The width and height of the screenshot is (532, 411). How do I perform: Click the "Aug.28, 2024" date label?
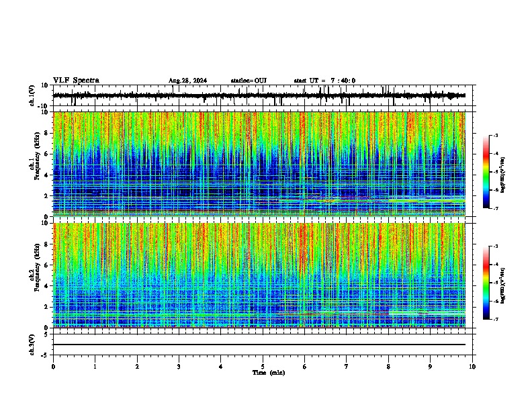point(187,81)
